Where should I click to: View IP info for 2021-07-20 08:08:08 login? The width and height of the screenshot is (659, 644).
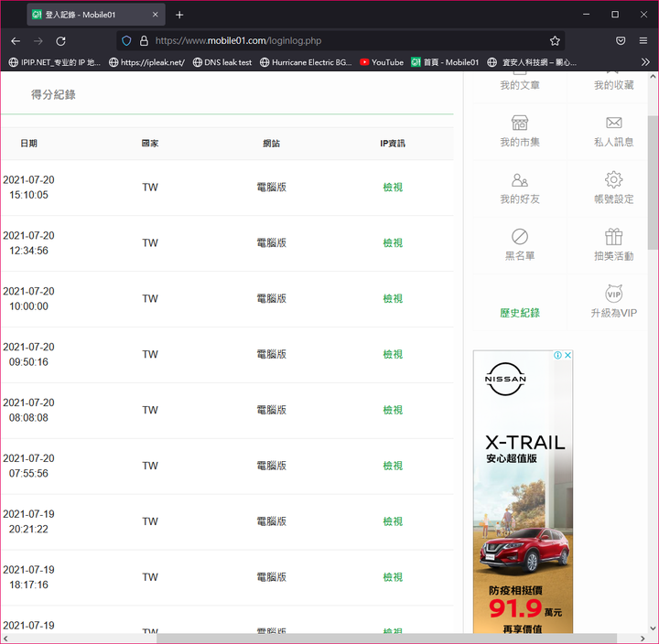393,410
